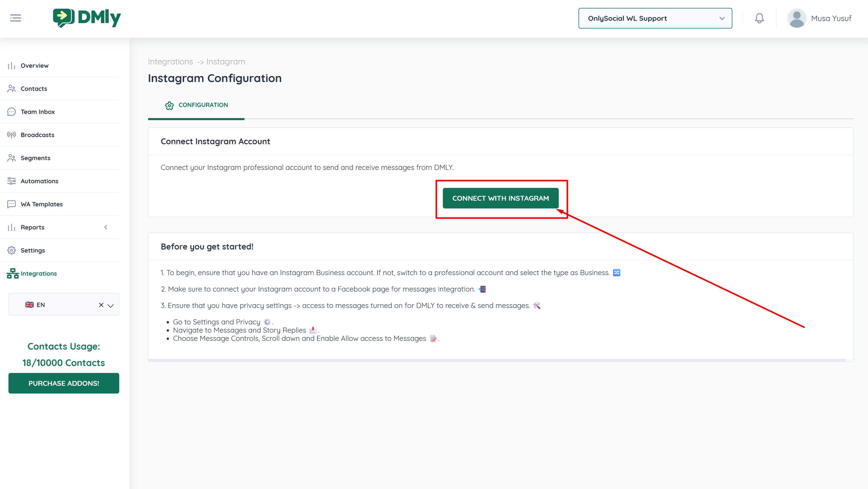The height and width of the screenshot is (489, 868).
Task: Open Team Inbox chat icon
Action: (12, 112)
